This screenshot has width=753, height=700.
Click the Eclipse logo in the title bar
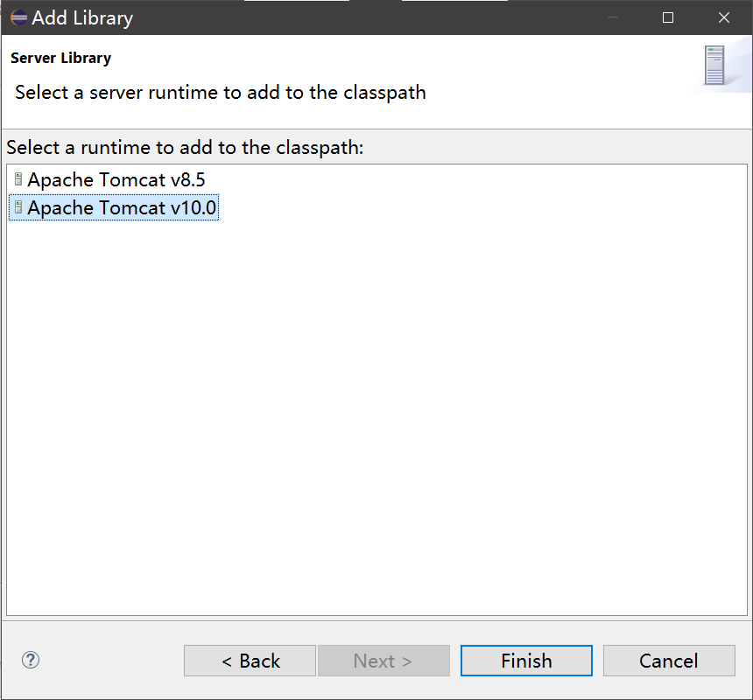click(x=18, y=17)
